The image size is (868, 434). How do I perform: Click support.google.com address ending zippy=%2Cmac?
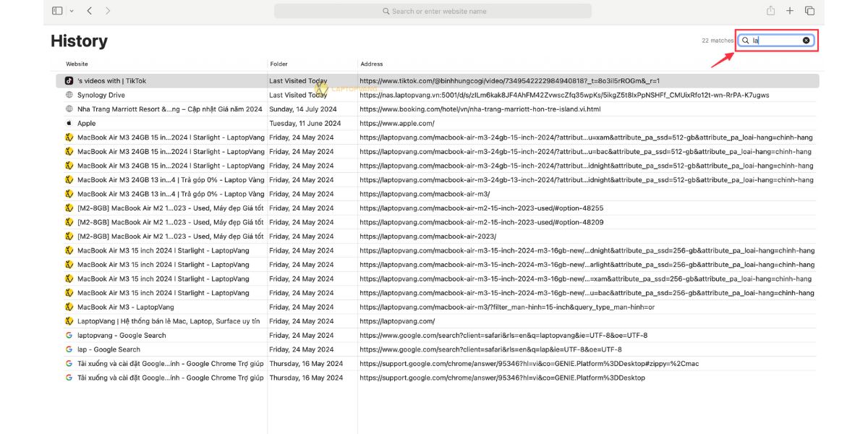pos(529,364)
